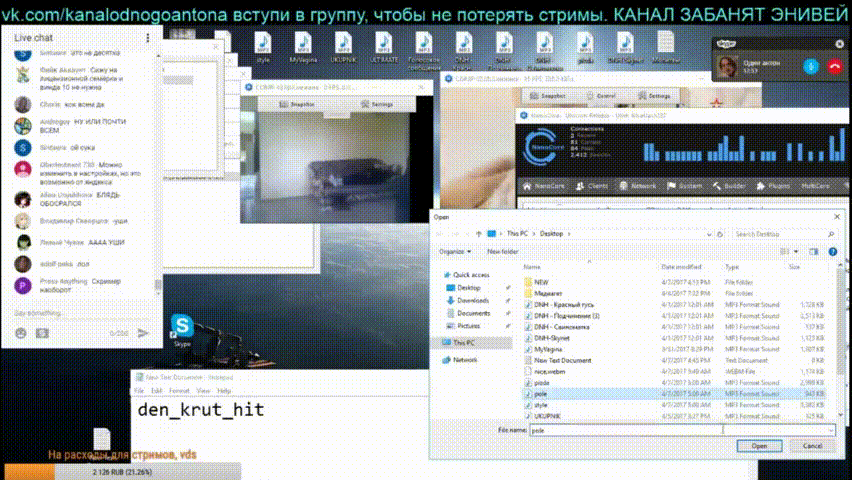Select the New Text Document file
Image resolution: width=852 pixels, height=480 pixels.
[x=562, y=360]
